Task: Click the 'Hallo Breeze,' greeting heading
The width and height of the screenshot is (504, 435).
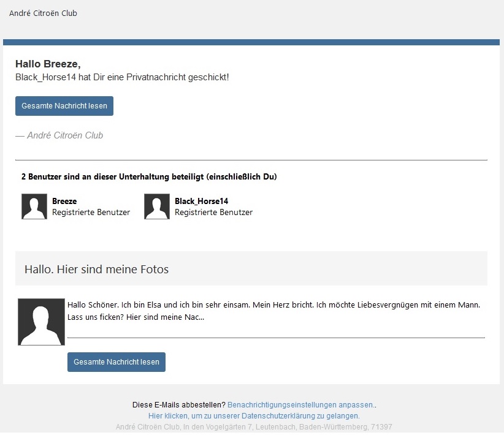Action: coord(48,64)
